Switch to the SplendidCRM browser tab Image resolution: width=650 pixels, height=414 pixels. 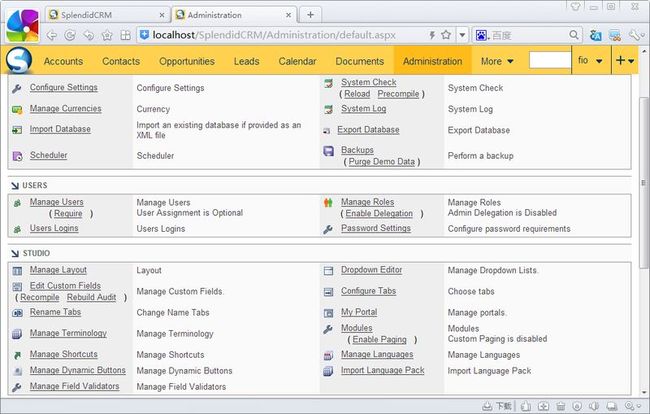87,15
